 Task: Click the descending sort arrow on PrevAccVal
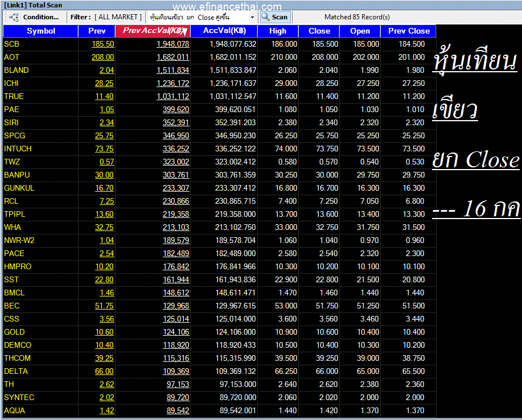pyautogui.click(x=185, y=32)
